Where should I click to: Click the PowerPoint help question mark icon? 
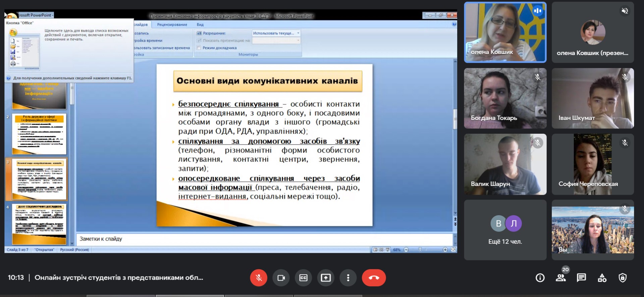[454, 24]
